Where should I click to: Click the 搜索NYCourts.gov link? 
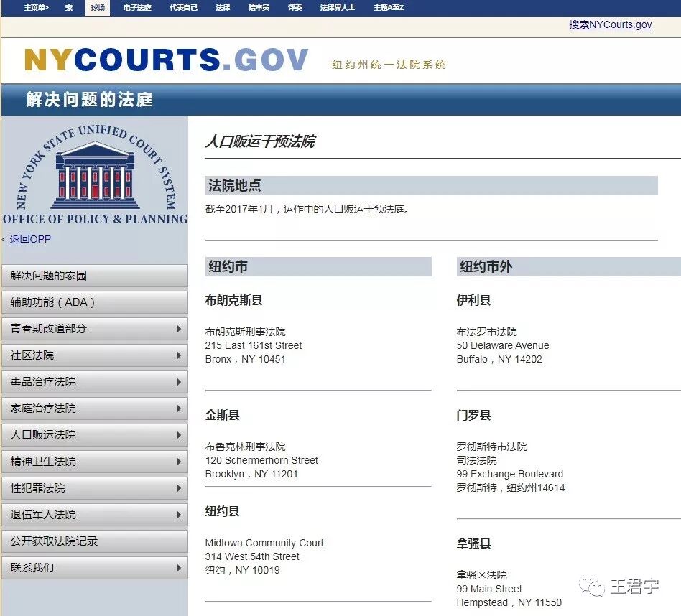click(x=610, y=24)
